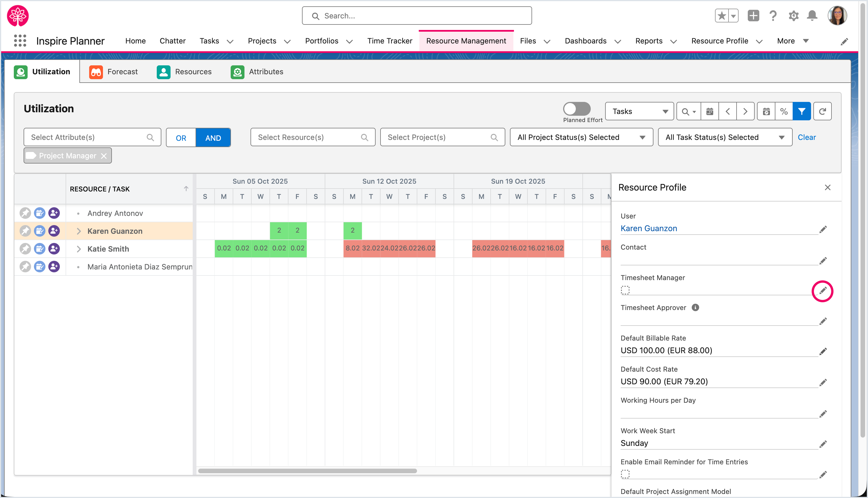868x498 pixels.
Task: Click assign-user icon on Katie Smith row
Action: pyautogui.click(x=54, y=249)
